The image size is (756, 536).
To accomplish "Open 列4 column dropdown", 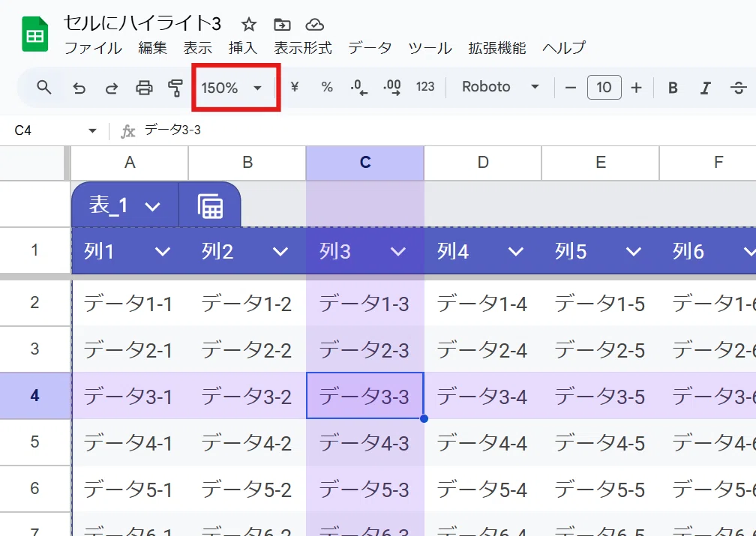I will (516, 252).
